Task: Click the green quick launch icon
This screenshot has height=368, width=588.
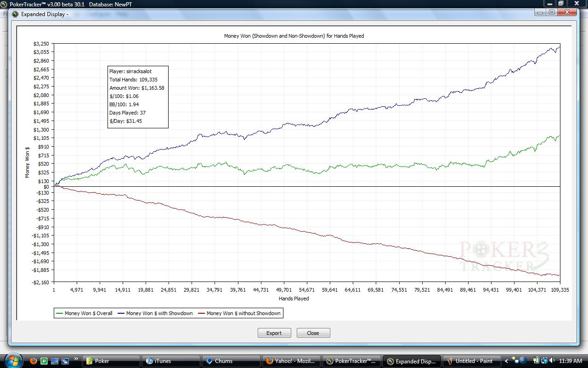Action: [x=44, y=361]
